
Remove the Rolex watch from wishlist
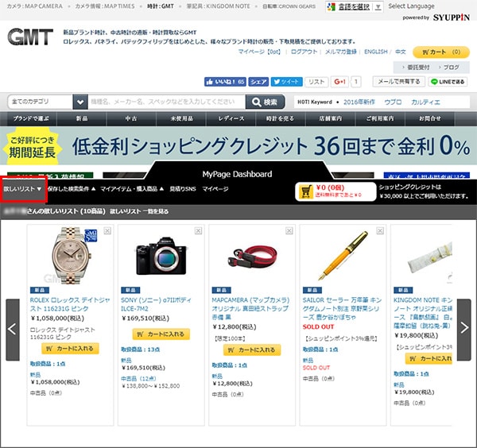107,231
